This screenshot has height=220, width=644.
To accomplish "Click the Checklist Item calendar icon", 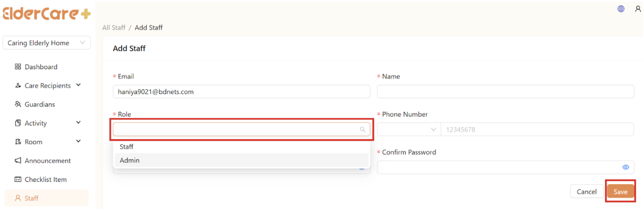I will coord(18,179).
